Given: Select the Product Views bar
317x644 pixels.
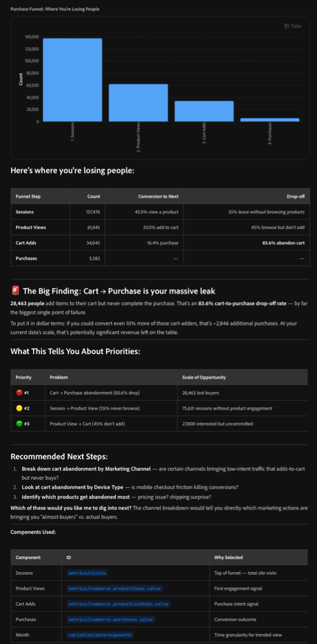Looking at the screenshot, I should tap(138, 103).
